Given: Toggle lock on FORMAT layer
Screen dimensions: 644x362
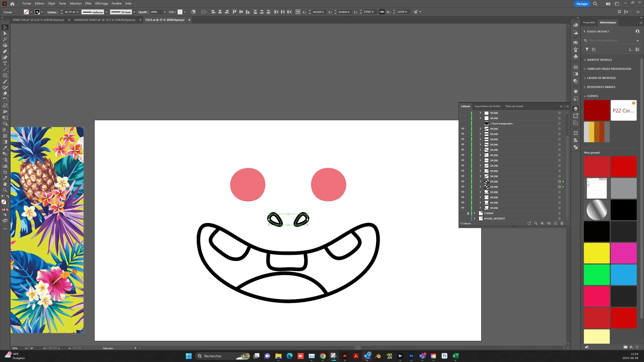Looking at the screenshot, I should click(x=468, y=213).
